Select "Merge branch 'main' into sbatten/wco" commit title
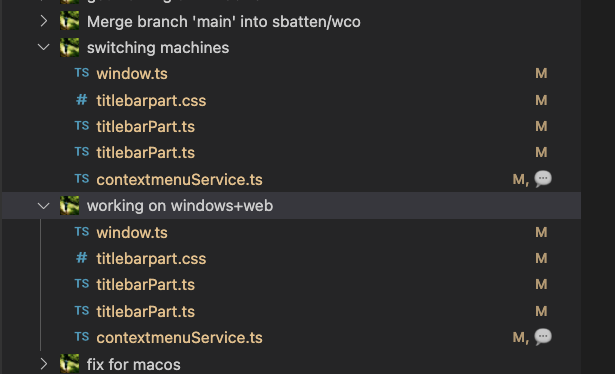This screenshot has height=374, width=615. 224,22
